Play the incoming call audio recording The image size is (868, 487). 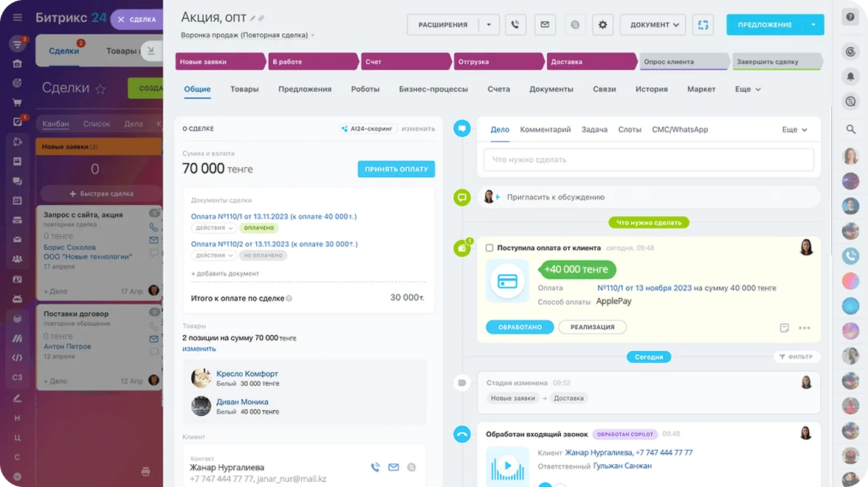point(508,466)
